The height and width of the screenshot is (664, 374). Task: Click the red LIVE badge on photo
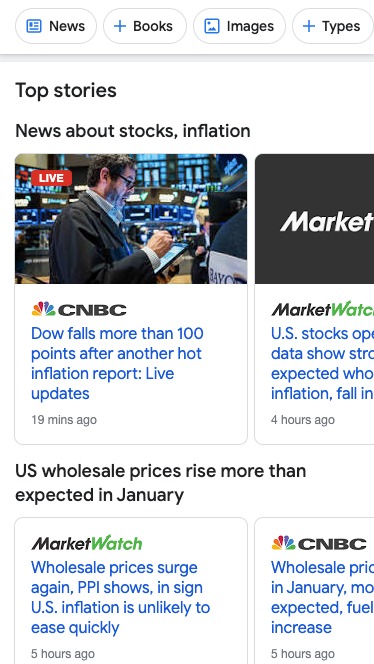[52, 178]
